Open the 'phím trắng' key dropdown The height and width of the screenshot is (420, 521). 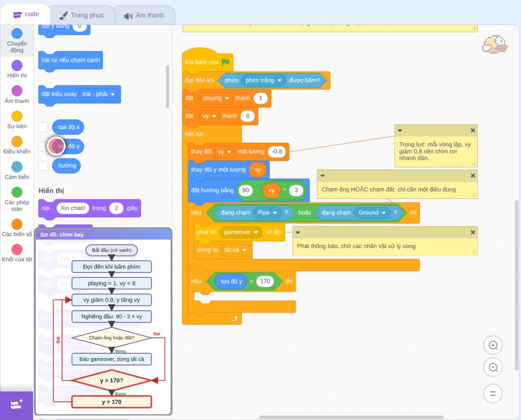[264, 80]
